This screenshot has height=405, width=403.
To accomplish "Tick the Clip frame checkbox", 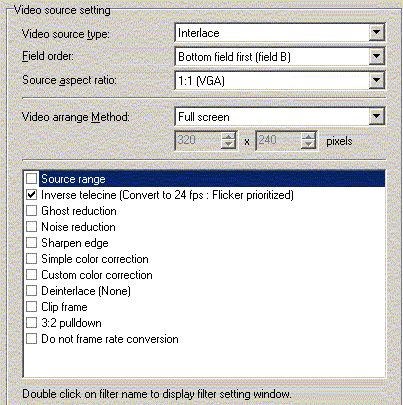I will point(31,307).
